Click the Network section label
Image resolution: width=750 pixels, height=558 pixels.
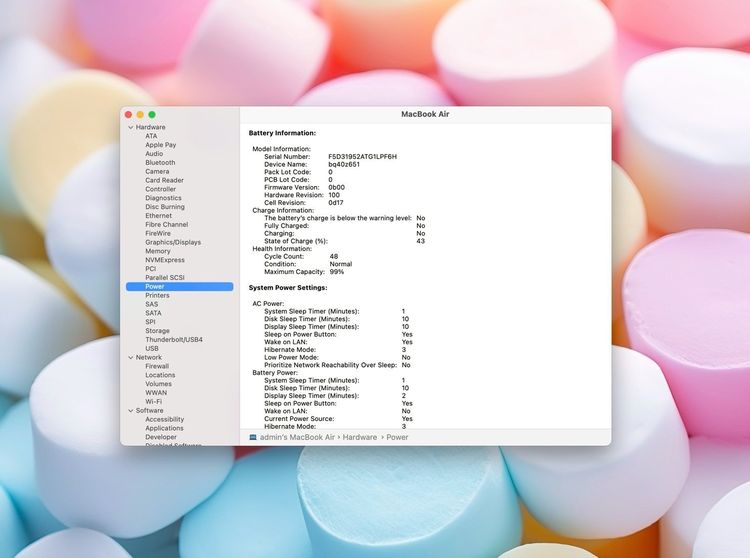click(x=149, y=358)
